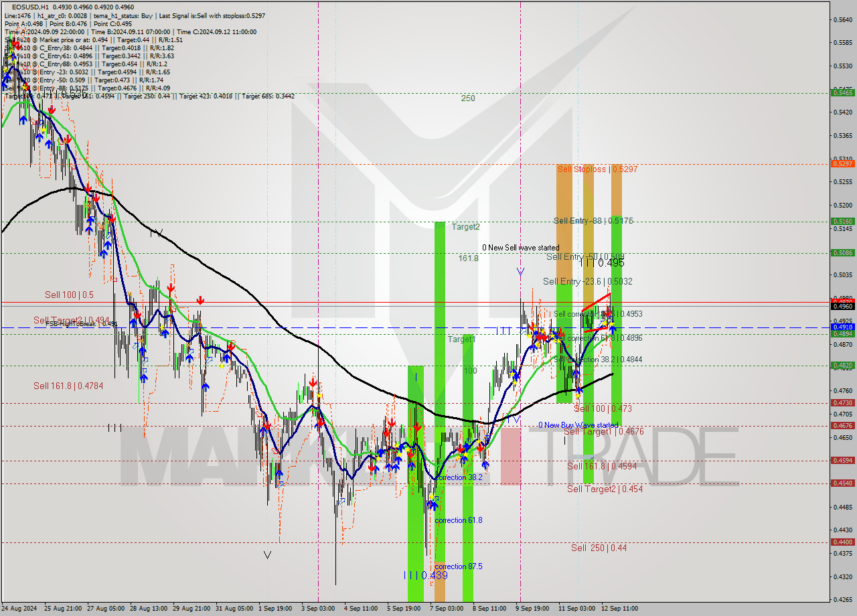Image resolution: width=857 pixels, height=616 pixels.
Task: Select the green 'Target2' label
Action: [x=465, y=227]
